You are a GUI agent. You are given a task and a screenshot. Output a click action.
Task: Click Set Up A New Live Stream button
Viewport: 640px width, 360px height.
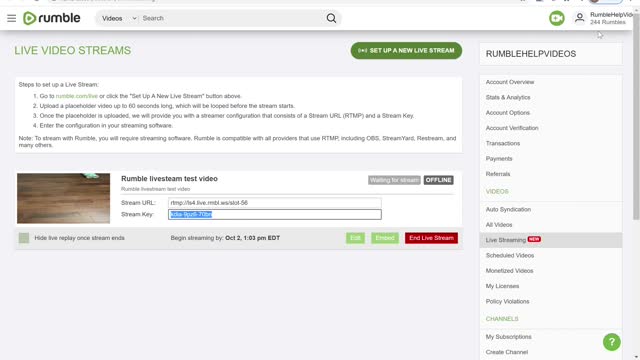406,51
